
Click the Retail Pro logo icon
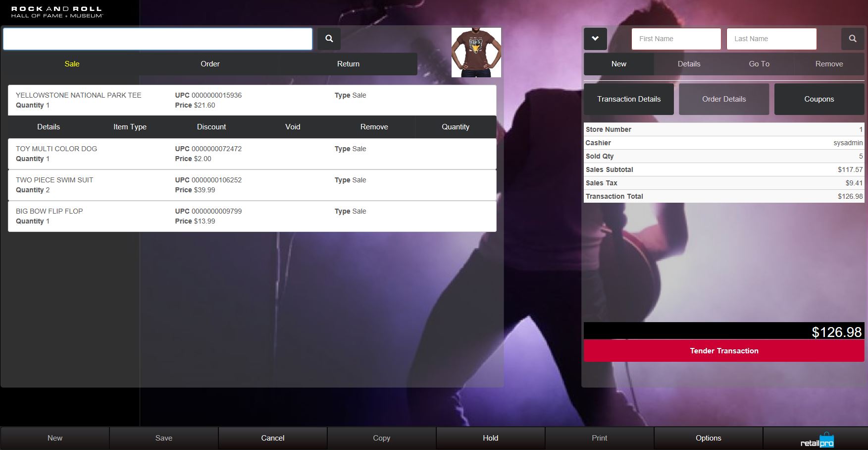pyautogui.click(x=817, y=440)
